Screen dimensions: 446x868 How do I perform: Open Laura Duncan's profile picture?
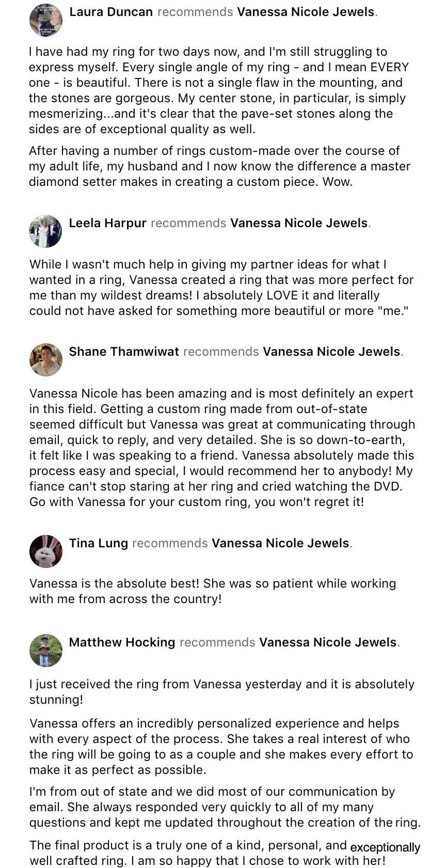[x=46, y=20]
